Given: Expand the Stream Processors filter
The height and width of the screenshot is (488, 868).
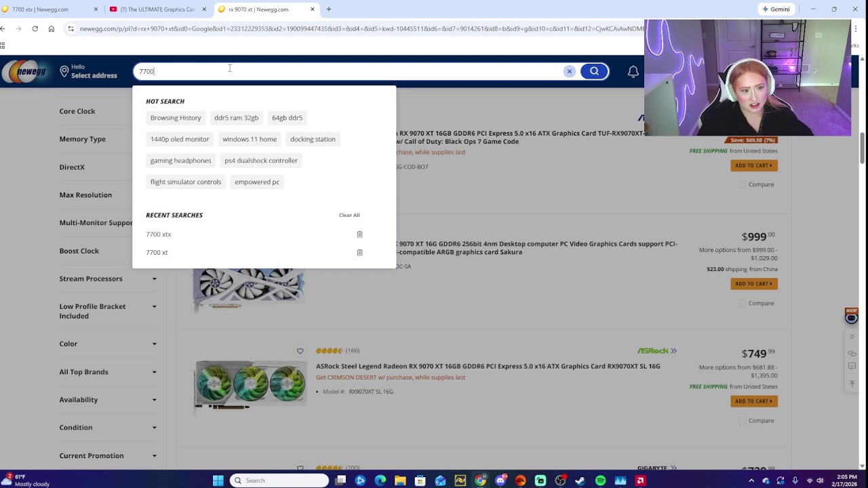Looking at the screenshot, I should (x=108, y=279).
